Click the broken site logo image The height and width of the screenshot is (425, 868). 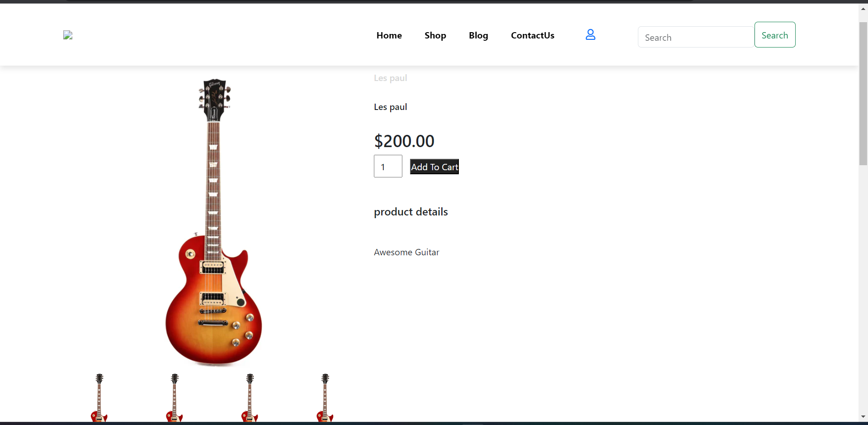pyautogui.click(x=68, y=35)
